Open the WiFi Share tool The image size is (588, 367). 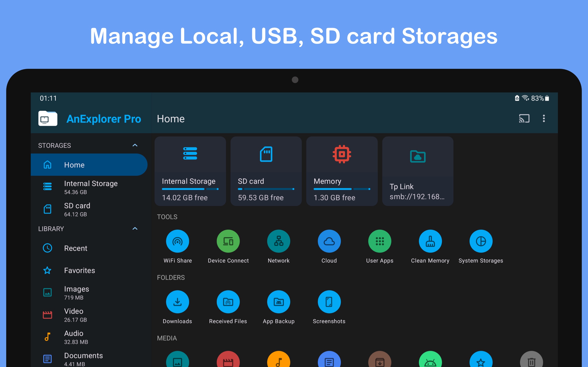pyautogui.click(x=178, y=241)
